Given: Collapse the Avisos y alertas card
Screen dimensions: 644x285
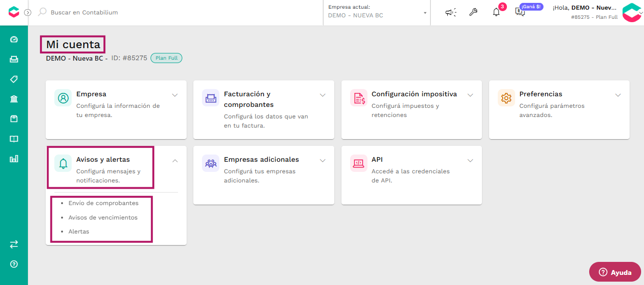Looking at the screenshot, I should [x=175, y=161].
